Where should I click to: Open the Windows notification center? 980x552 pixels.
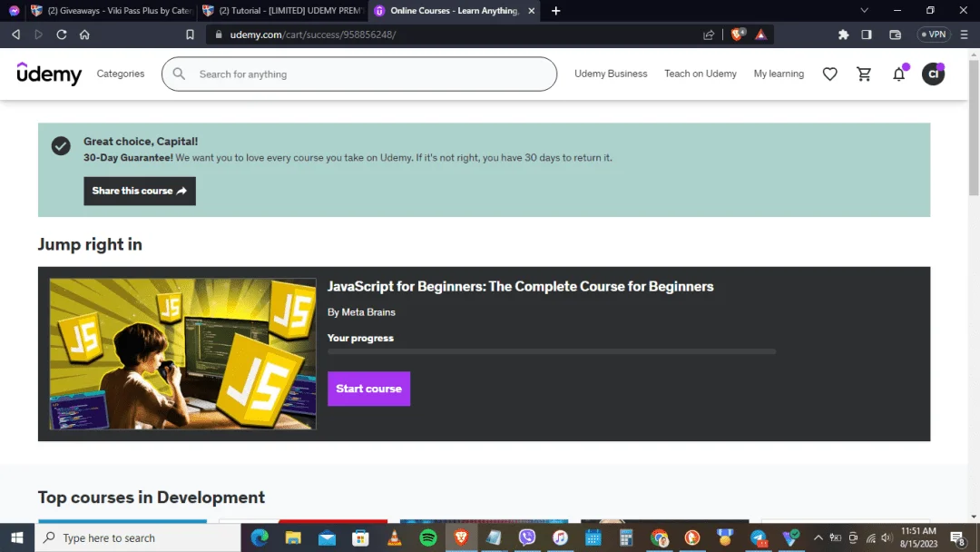957,537
